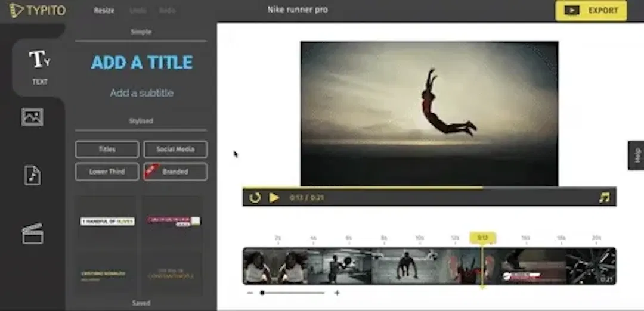Open the Images panel in sidebar
644x311 pixels.
[x=32, y=117]
